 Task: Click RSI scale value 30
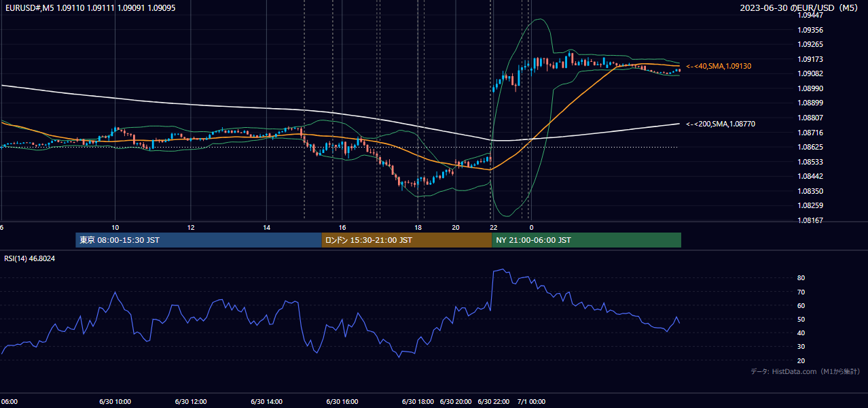pos(801,346)
